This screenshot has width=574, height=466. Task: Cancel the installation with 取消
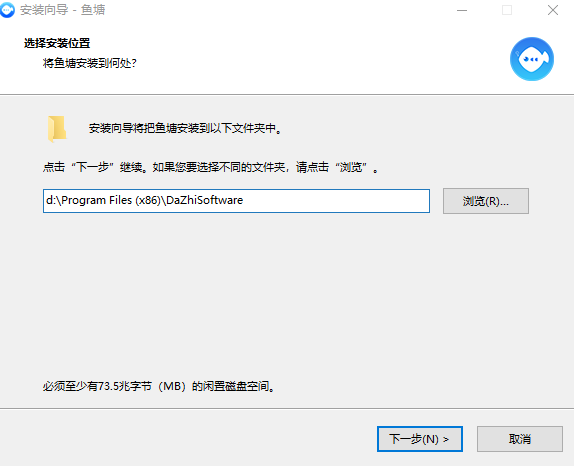coord(519,439)
